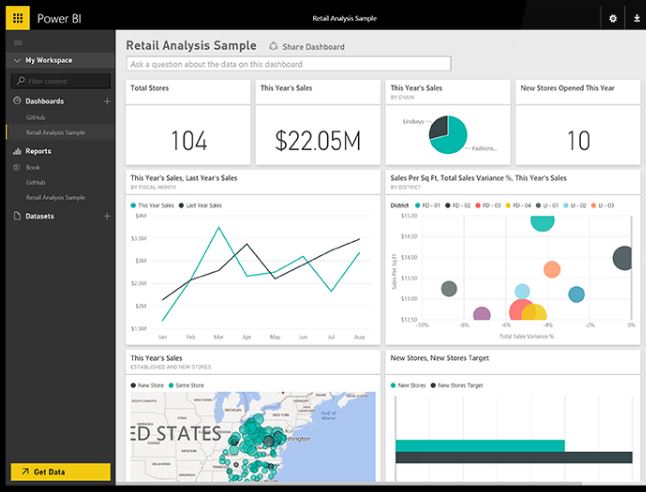This screenshot has height=492, width=646.
Task: Open the GitHub dashboard in sidebar
Action: point(35,118)
